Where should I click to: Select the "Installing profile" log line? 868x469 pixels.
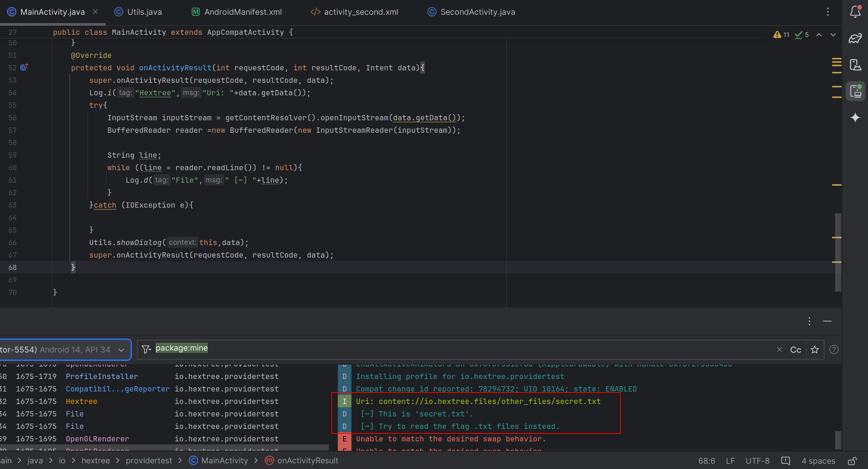pos(460,376)
